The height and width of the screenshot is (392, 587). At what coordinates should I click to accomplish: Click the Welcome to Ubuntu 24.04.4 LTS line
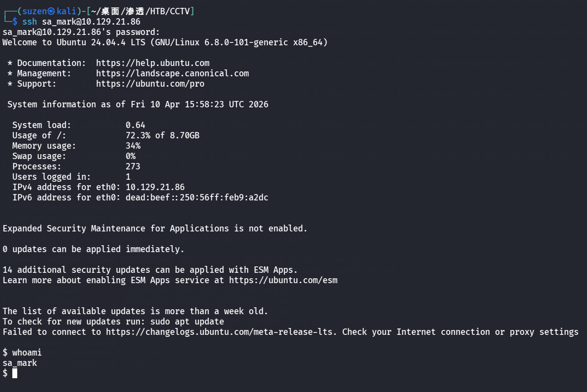(165, 42)
